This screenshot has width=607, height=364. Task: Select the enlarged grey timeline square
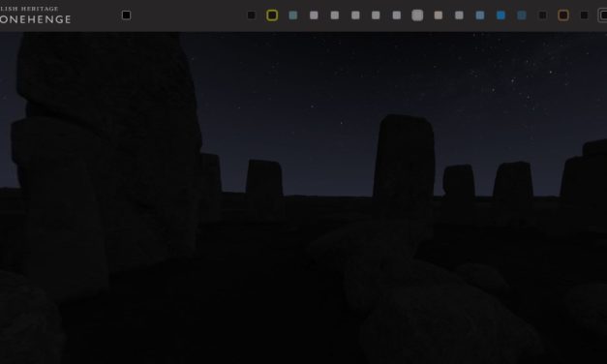point(417,15)
